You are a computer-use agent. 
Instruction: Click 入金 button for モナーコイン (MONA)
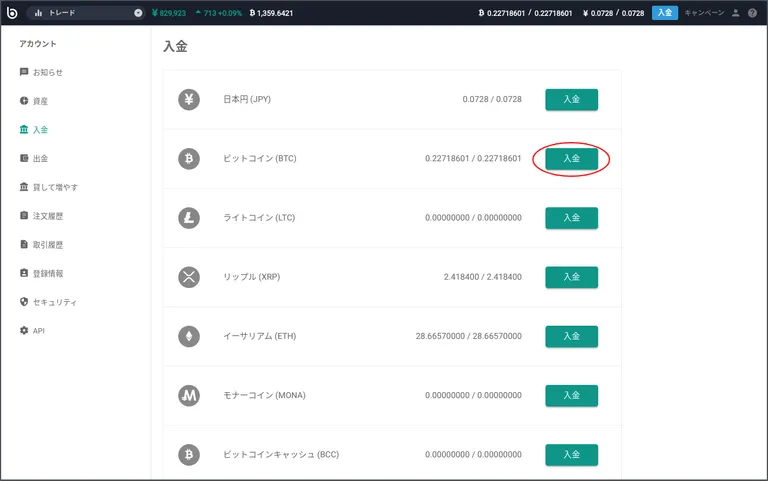pyautogui.click(x=572, y=396)
